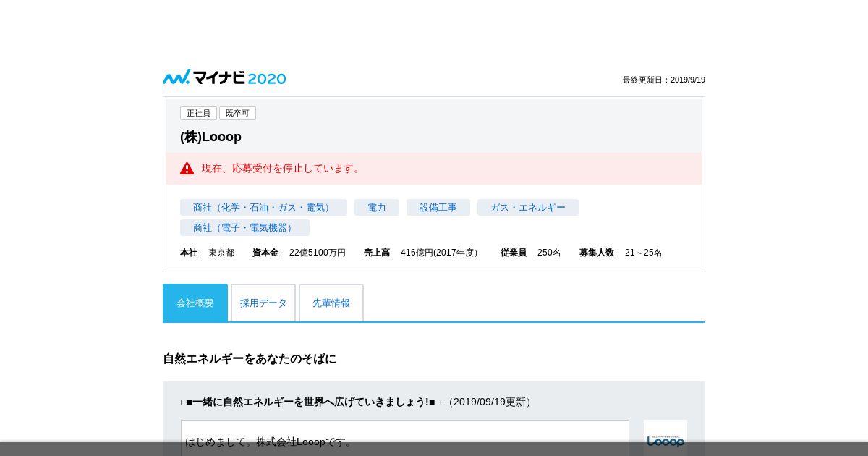Click the はじめまして。株式会社Looopです。 message box
The height and width of the screenshot is (456, 868).
click(x=405, y=438)
